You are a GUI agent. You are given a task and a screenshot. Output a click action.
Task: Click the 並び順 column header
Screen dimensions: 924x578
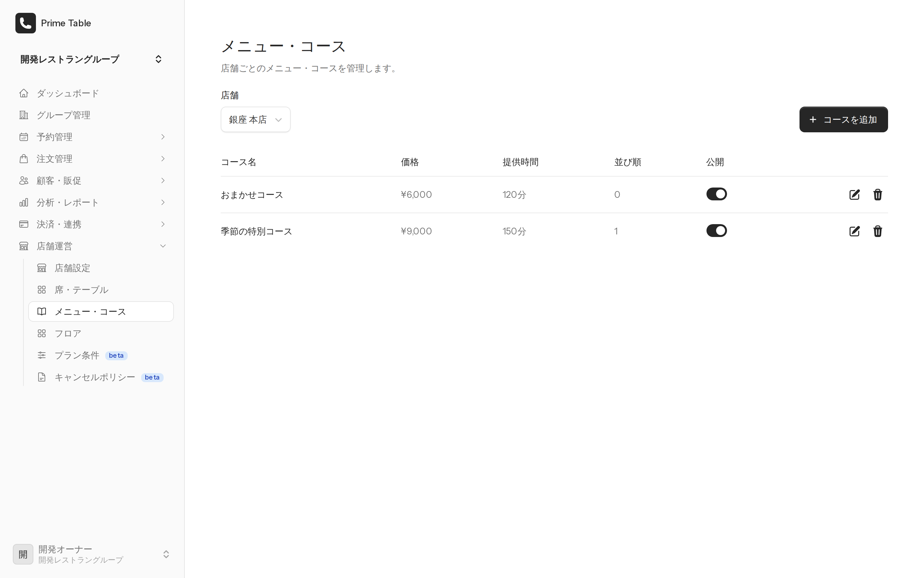tap(627, 162)
